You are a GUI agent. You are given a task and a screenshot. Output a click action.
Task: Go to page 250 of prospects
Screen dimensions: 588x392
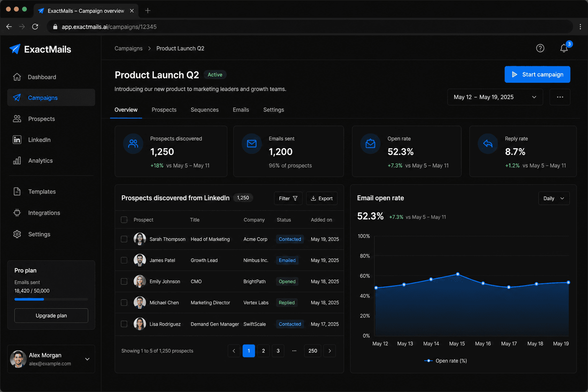pos(313,351)
